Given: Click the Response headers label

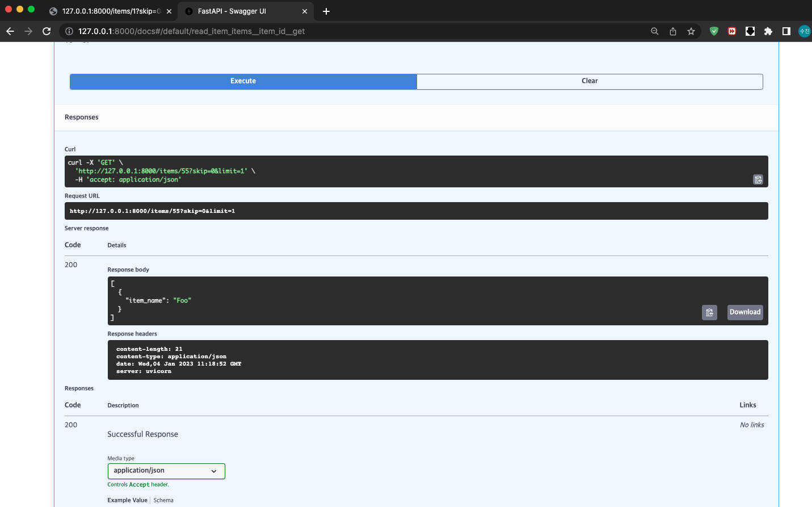Looking at the screenshot, I should coord(132,334).
